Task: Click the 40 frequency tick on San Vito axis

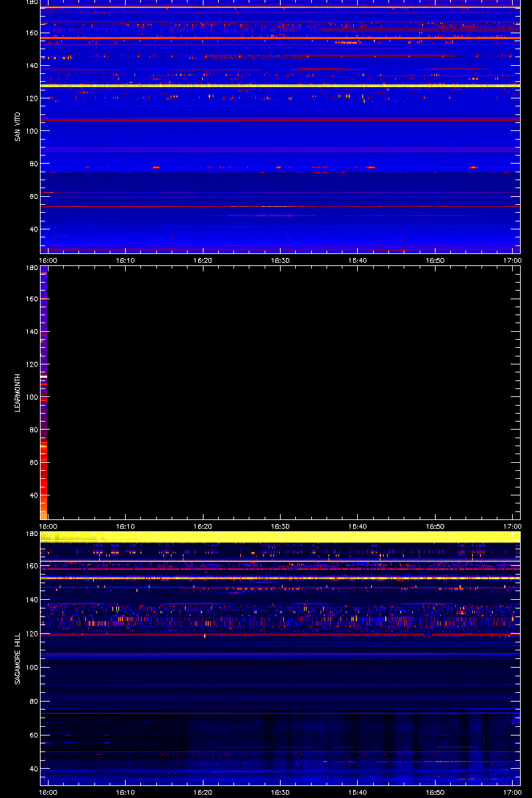Action: [33, 229]
